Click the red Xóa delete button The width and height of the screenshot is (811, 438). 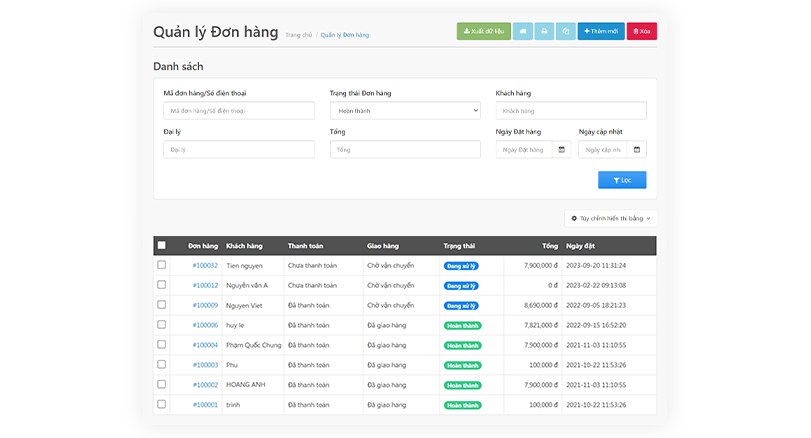[642, 31]
